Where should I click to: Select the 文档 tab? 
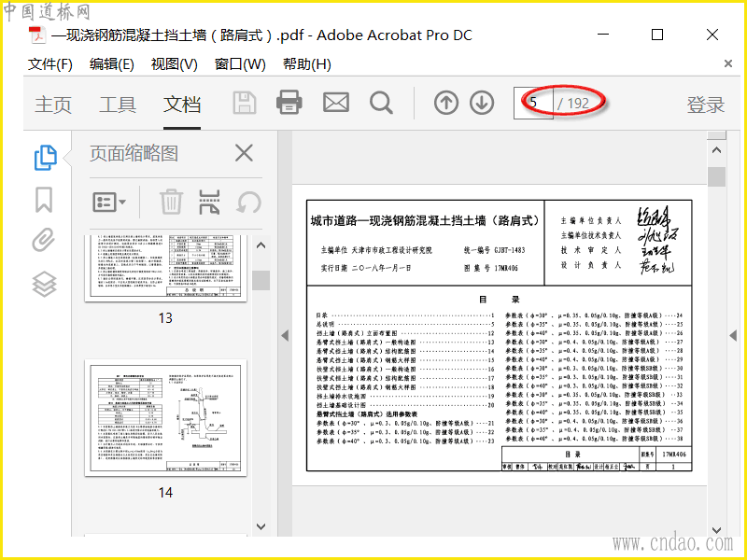click(181, 105)
